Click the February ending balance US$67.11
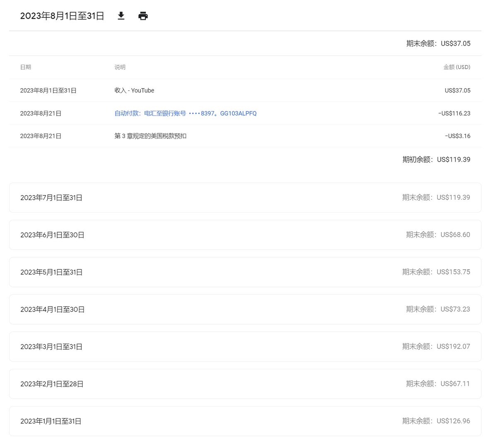This screenshot has height=448, width=497. pos(438,384)
